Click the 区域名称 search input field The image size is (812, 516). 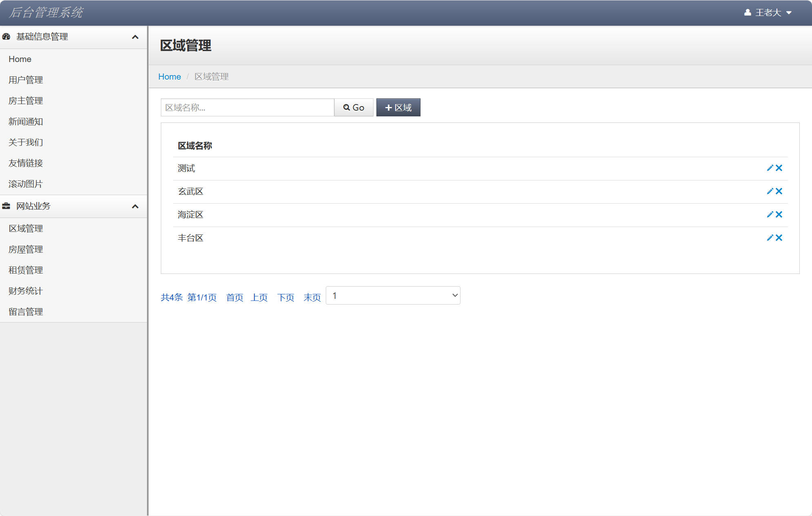(x=247, y=107)
